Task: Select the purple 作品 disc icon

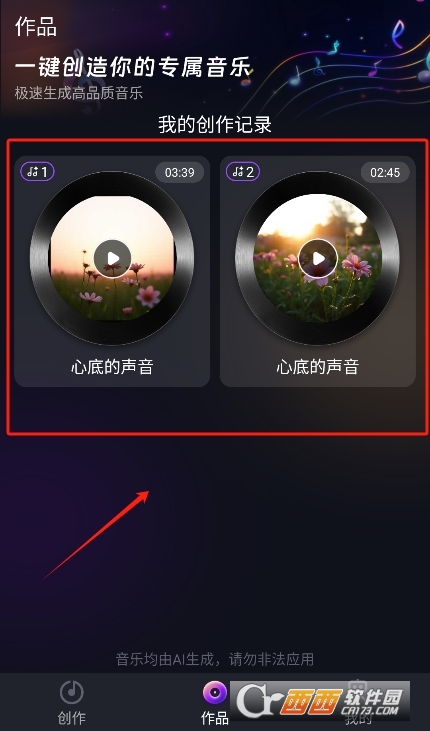Action: pyautogui.click(x=215, y=693)
